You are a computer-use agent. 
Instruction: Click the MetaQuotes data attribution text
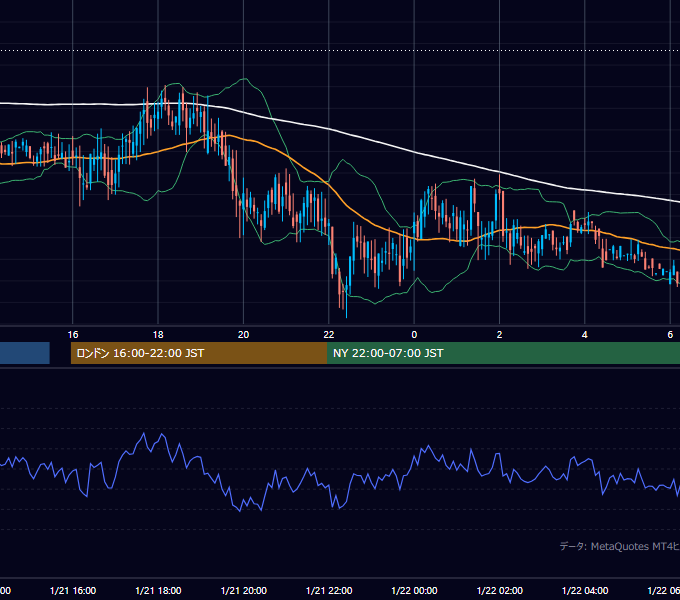(619, 546)
